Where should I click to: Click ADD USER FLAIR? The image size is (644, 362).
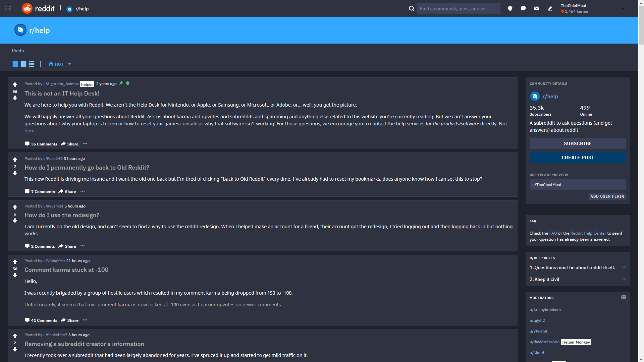point(607,196)
